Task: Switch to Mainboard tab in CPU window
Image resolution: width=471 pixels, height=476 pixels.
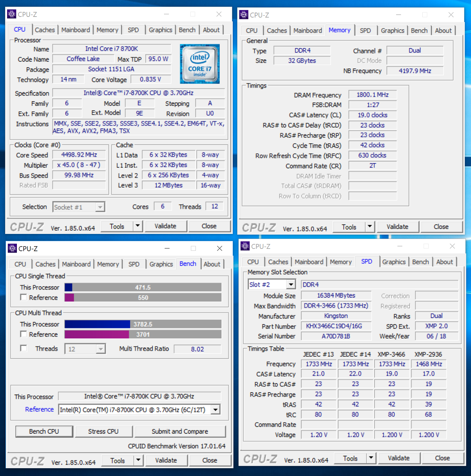Action: point(76,30)
